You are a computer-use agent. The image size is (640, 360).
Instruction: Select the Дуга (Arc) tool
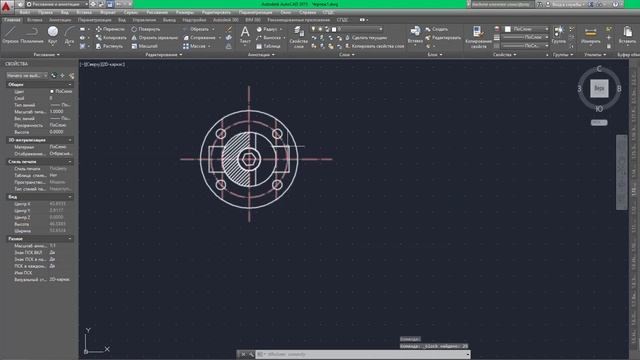pyautogui.click(x=69, y=35)
